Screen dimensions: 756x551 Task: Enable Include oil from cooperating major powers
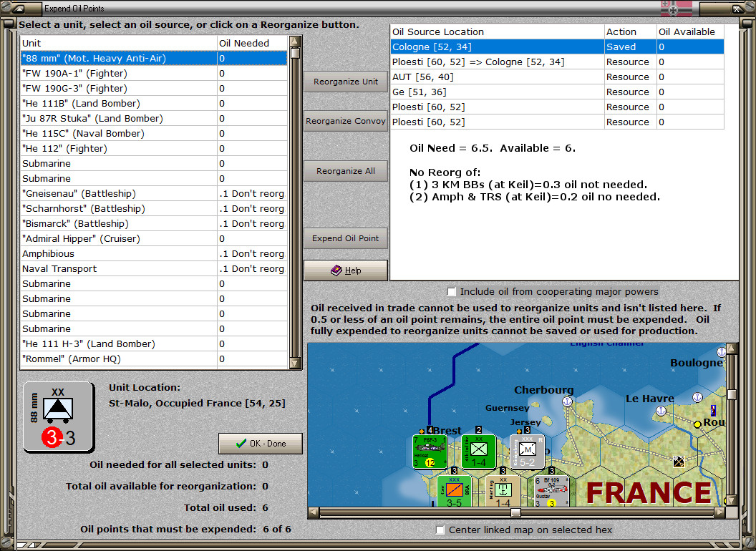tap(451, 292)
